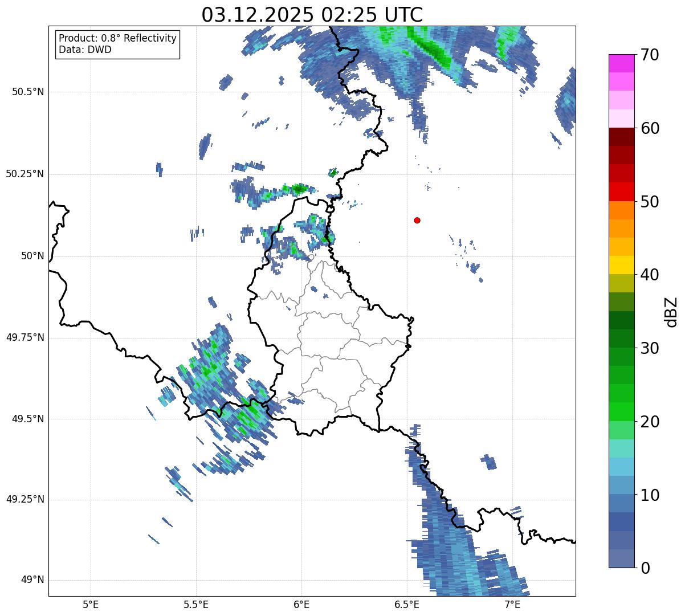Click the 6.5°E longitude label
This screenshot has width=685, height=616.
[407, 605]
